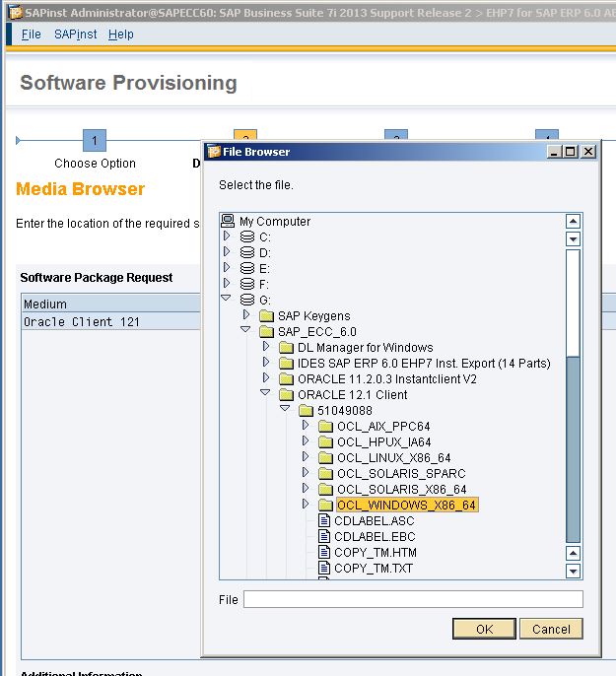Confirm selection with OK button
616x676 pixels.
click(484, 629)
